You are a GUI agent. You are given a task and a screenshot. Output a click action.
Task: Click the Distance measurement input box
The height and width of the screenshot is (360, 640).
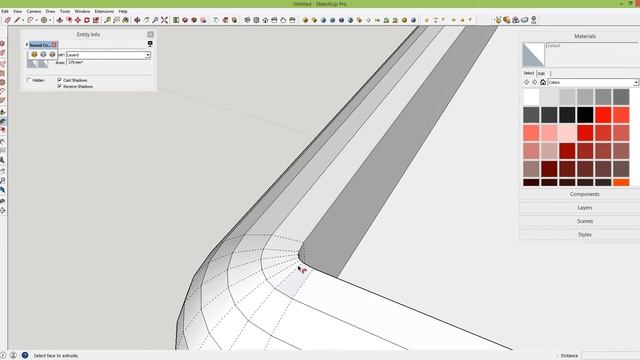click(x=610, y=356)
